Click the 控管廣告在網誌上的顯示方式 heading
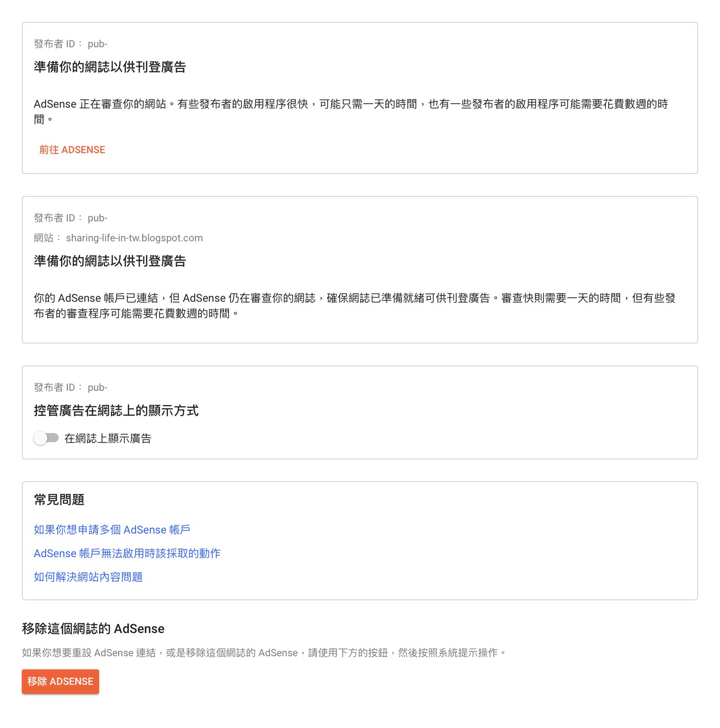 [116, 411]
